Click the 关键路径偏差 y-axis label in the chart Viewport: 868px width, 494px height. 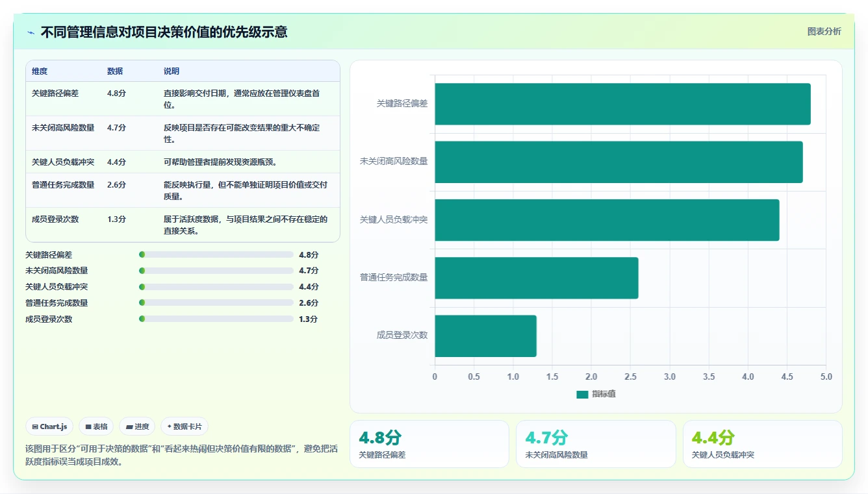pos(402,103)
